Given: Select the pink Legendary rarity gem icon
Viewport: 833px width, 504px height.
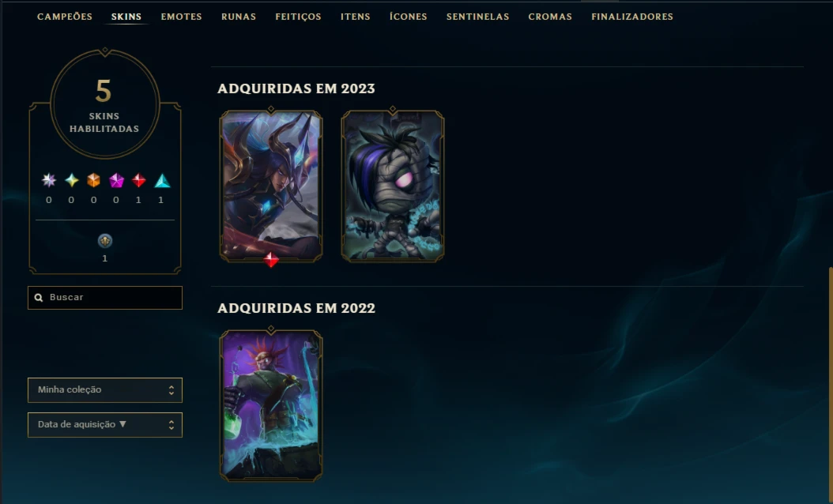Looking at the screenshot, I should point(116,181).
